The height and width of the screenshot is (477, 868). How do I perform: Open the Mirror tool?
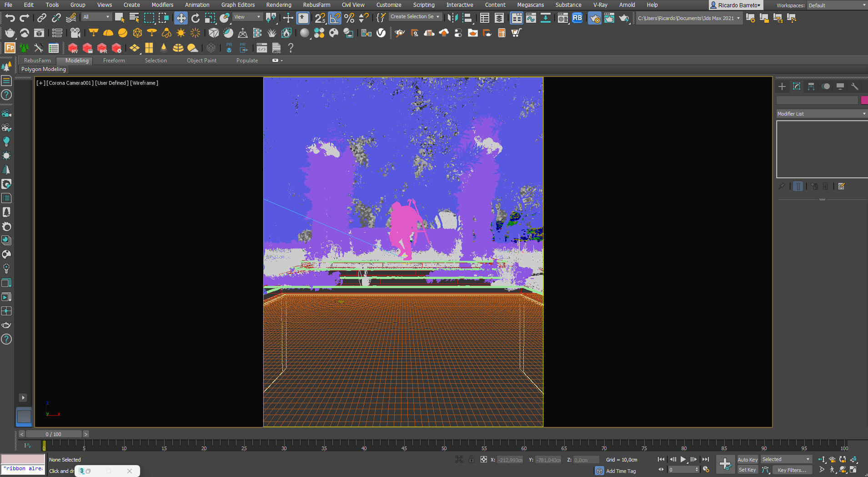point(452,18)
